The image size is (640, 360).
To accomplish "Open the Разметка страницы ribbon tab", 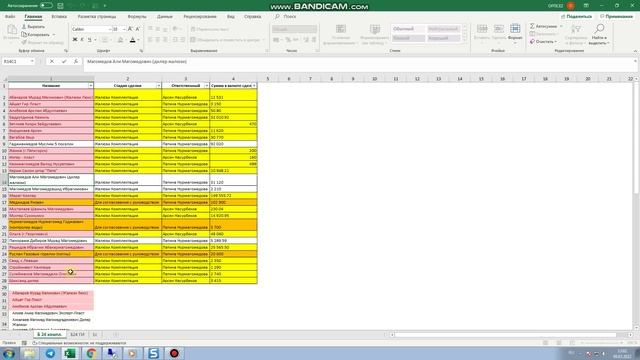I will (97, 17).
